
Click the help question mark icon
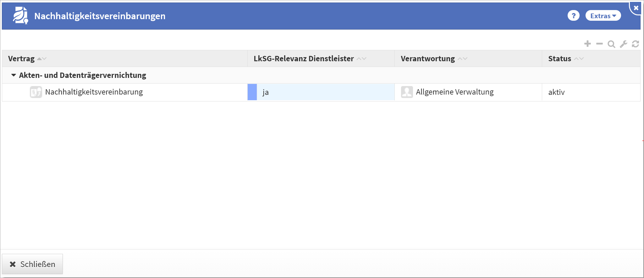click(574, 16)
